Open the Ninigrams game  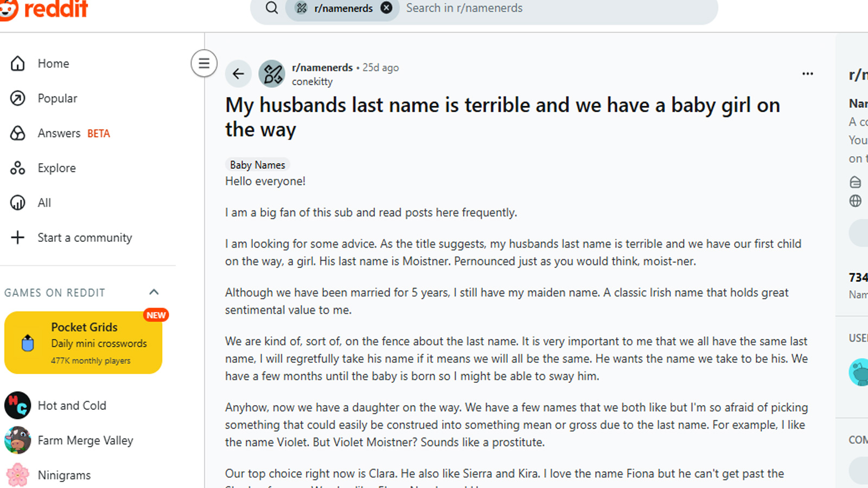[64, 475]
